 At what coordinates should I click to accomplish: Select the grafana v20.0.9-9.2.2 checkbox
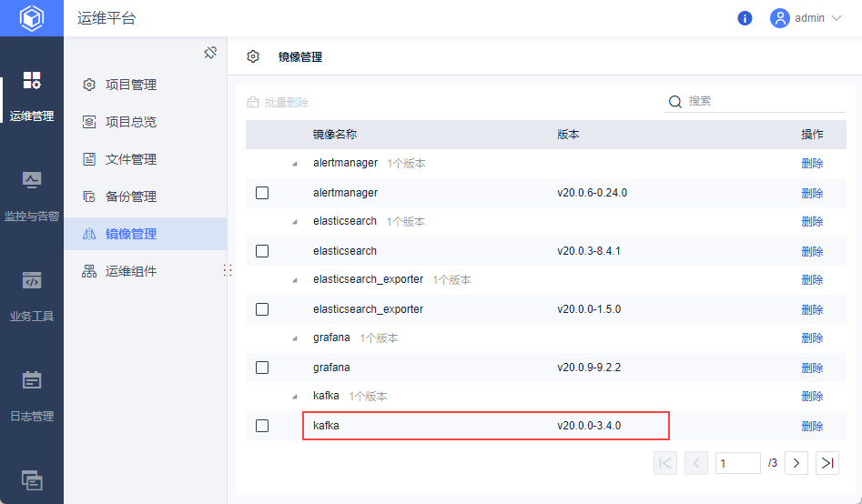[x=262, y=368]
